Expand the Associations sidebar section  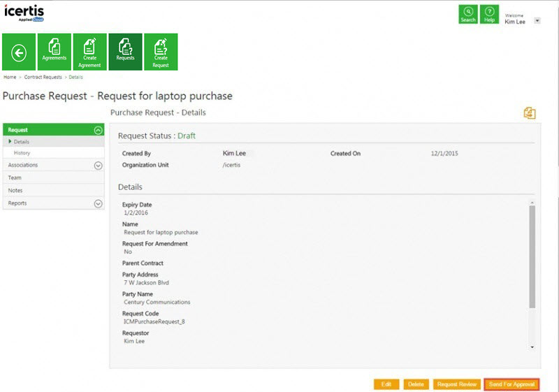(x=98, y=166)
